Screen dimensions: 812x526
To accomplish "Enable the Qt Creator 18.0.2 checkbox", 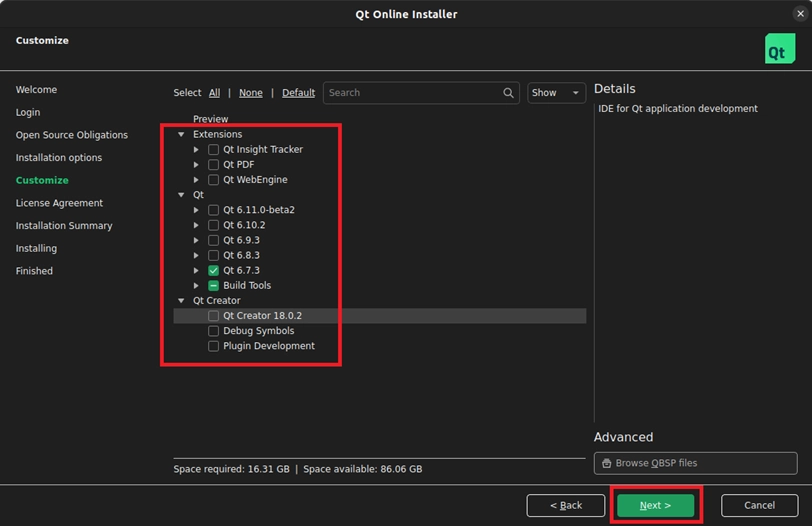I will [x=214, y=316].
